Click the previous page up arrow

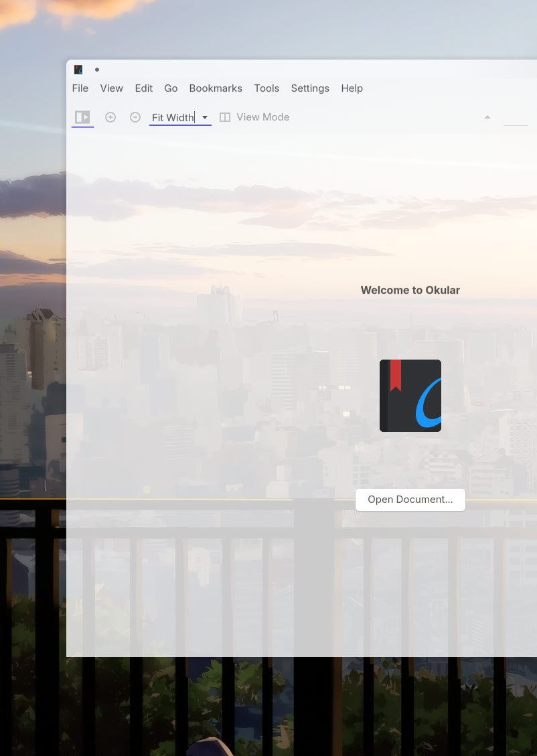[487, 117]
